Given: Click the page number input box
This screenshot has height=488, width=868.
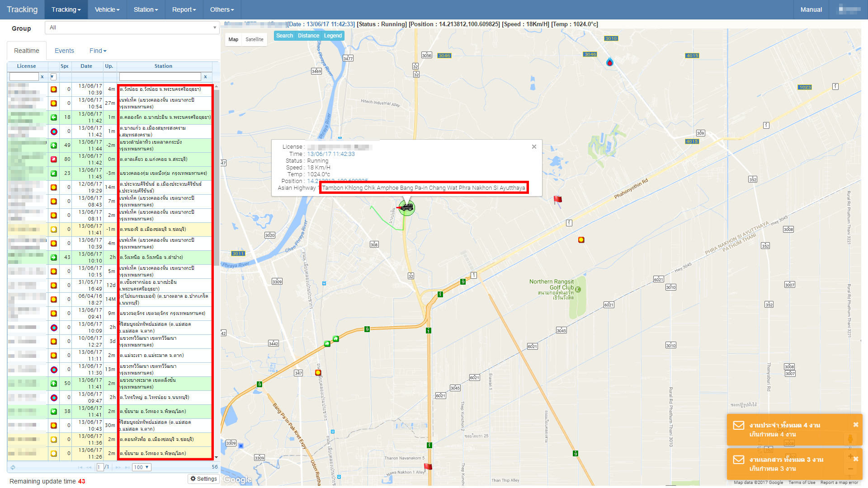Looking at the screenshot, I should pyautogui.click(x=100, y=467).
